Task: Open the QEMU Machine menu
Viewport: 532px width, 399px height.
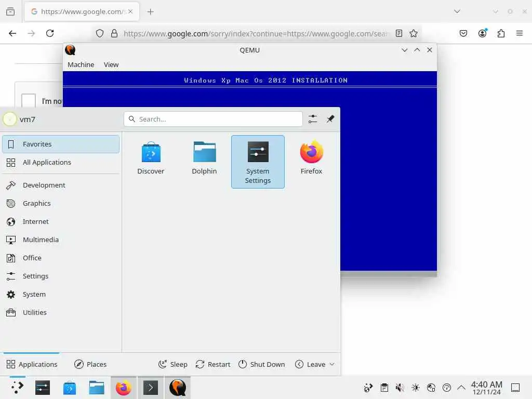Action: pyautogui.click(x=81, y=64)
